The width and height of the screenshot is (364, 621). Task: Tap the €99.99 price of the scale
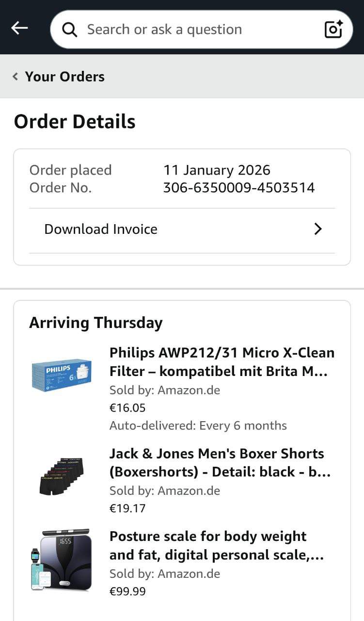pos(127,591)
